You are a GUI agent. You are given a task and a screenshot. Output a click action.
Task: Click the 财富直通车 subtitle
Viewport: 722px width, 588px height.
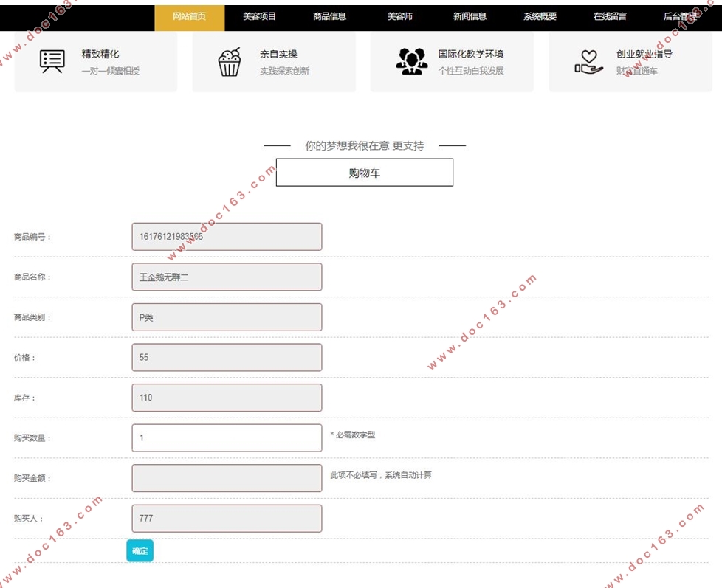(x=637, y=71)
